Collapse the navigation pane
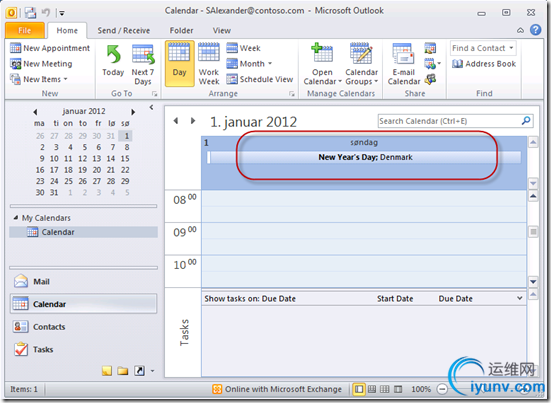This screenshot has height=403, width=551. pyautogui.click(x=151, y=107)
